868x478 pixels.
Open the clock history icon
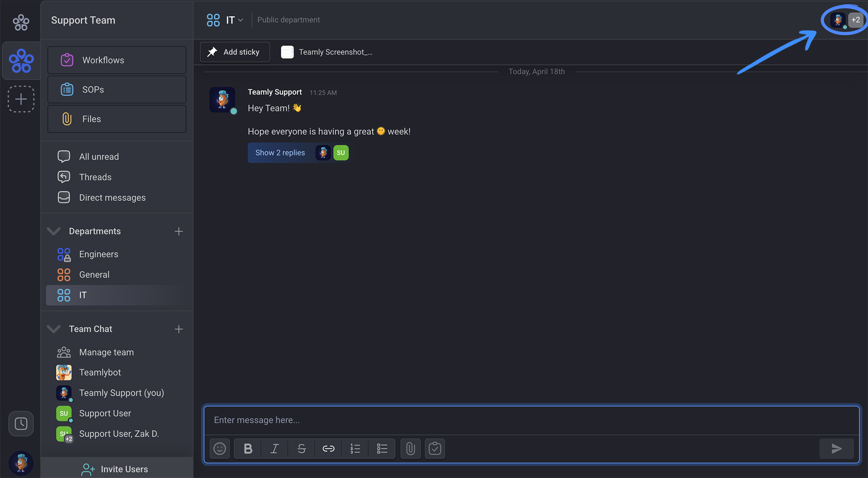click(x=21, y=424)
